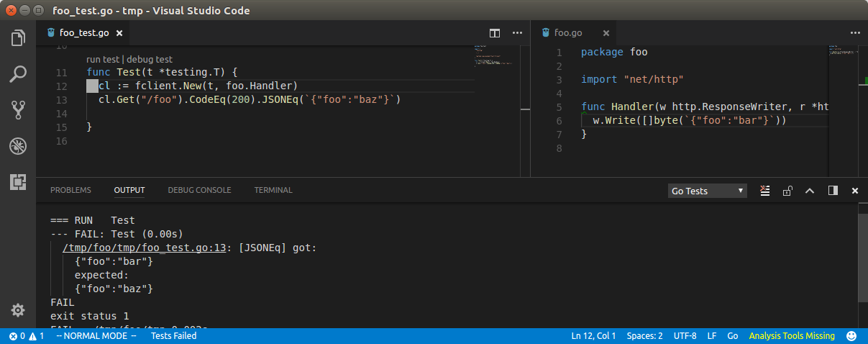
Task: Click the foo.go minimap
Action: point(844,112)
